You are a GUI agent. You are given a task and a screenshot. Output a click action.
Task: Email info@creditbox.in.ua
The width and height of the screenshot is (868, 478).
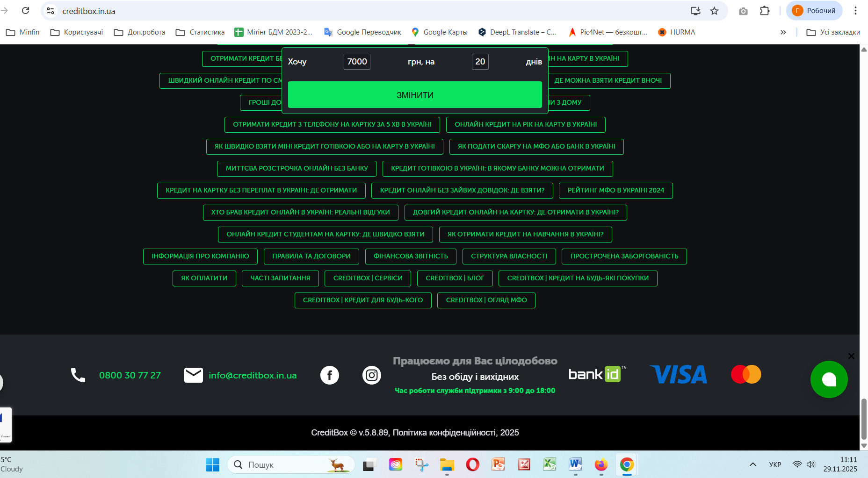pyautogui.click(x=253, y=375)
